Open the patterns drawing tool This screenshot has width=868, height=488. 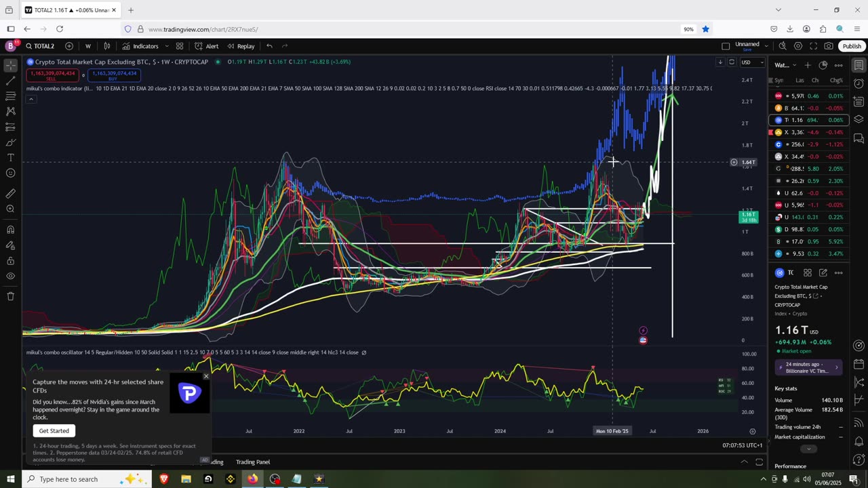click(x=10, y=111)
